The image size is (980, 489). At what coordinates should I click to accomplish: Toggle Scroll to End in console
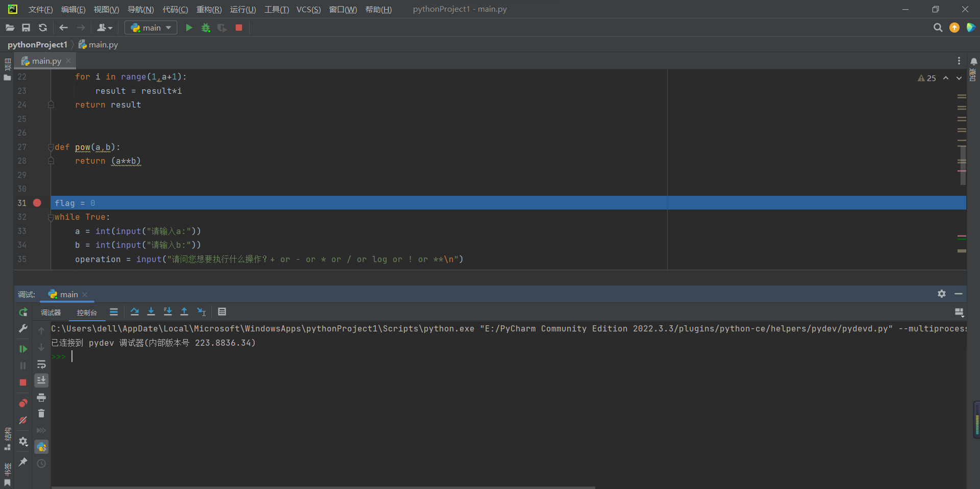[x=41, y=380]
